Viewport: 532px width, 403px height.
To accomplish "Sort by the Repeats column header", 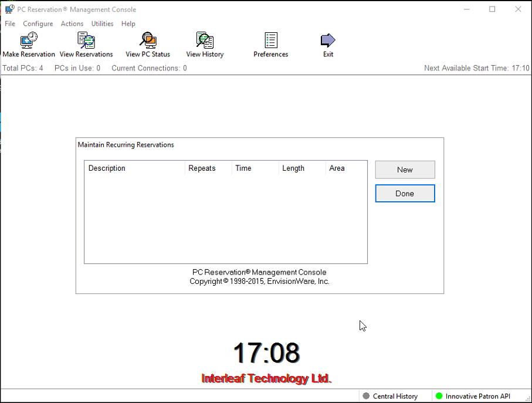I will click(208, 168).
